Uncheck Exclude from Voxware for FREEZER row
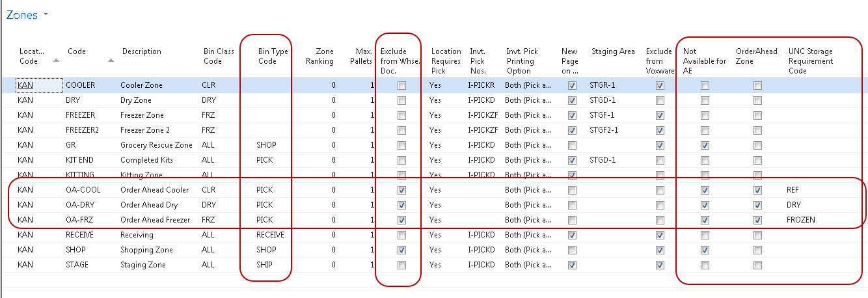 tap(660, 115)
